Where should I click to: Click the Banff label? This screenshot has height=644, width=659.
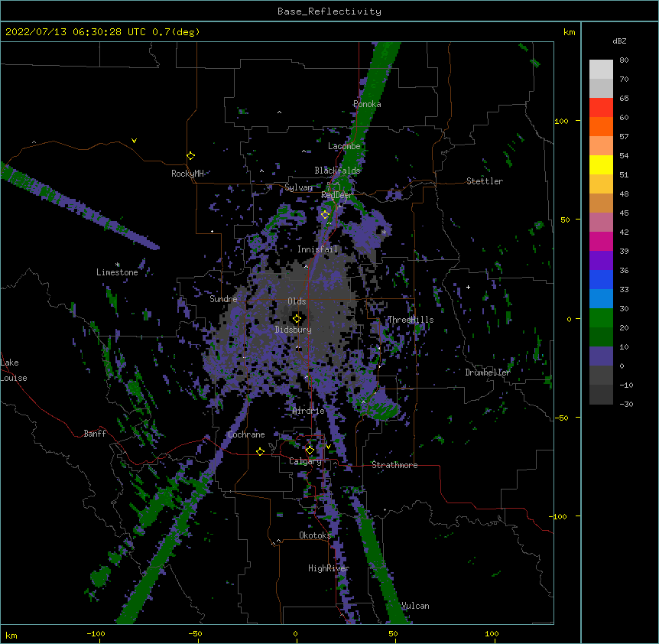pyautogui.click(x=95, y=434)
